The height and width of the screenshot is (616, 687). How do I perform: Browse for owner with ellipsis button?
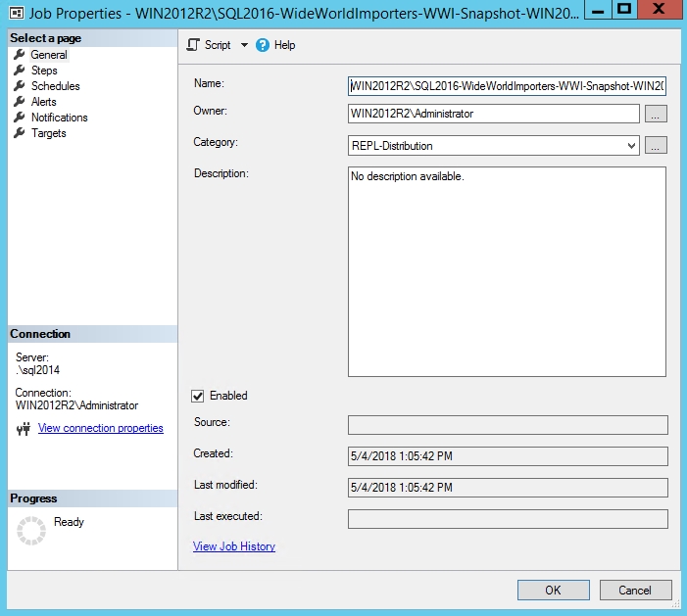[x=656, y=114]
